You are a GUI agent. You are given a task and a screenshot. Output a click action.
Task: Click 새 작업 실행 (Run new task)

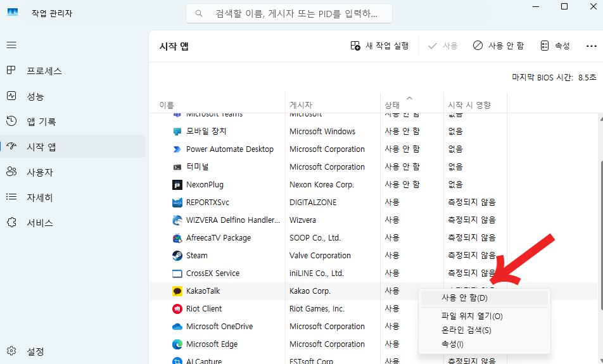(x=379, y=46)
